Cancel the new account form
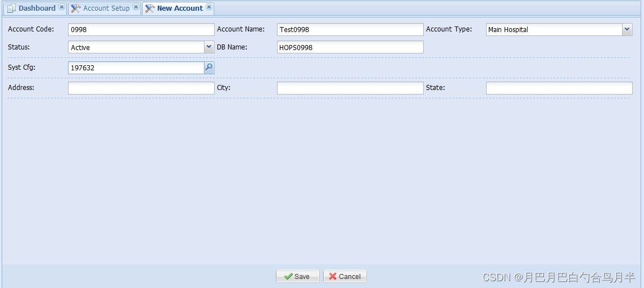The height and width of the screenshot is (288, 644). click(x=345, y=277)
